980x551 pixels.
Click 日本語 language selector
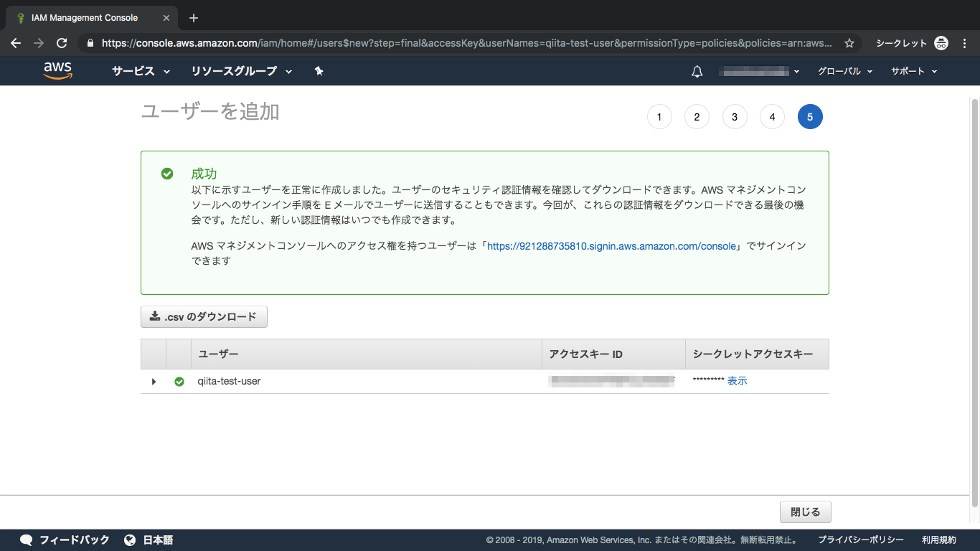click(x=158, y=540)
